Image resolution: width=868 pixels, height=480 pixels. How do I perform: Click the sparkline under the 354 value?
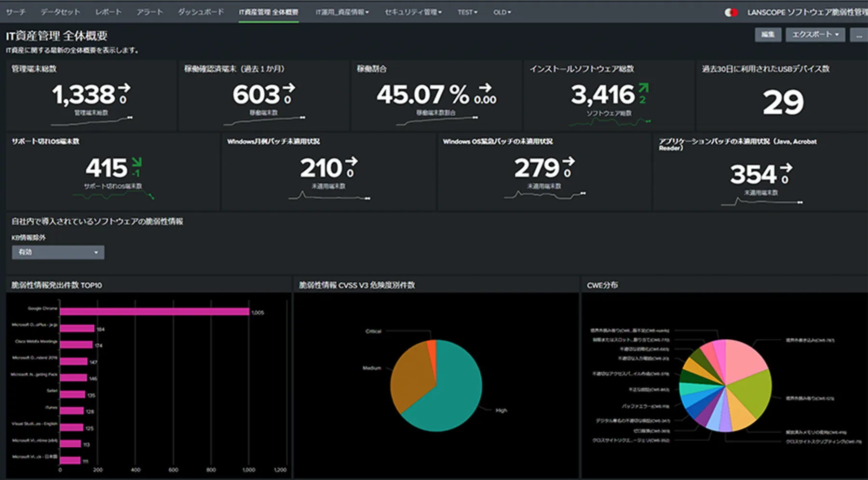pos(762,201)
